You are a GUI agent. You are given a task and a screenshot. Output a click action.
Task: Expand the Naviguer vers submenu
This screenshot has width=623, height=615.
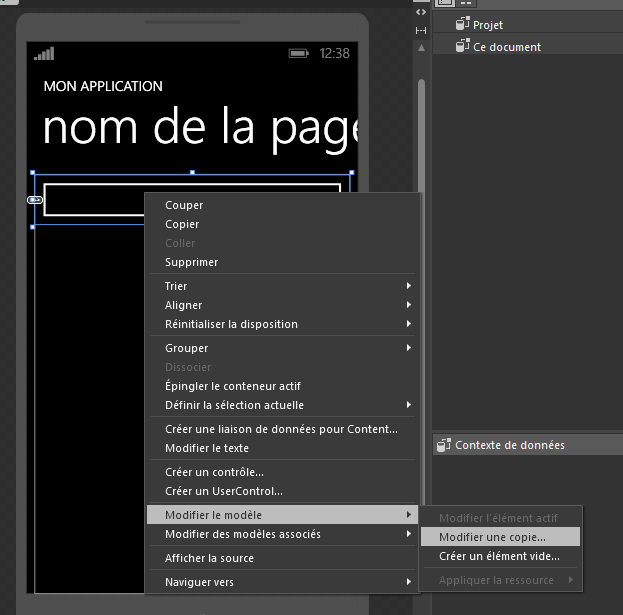point(283,582)
